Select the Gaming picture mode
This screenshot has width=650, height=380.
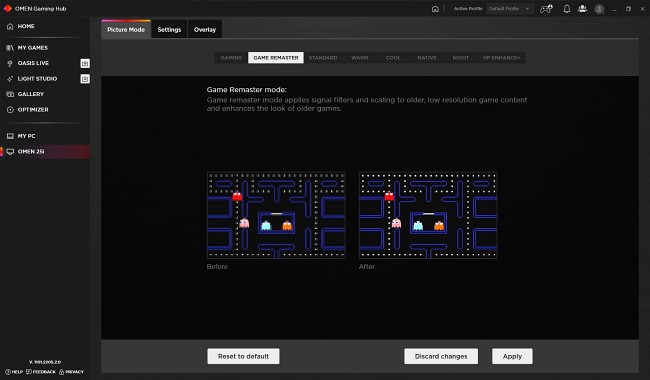pyautogui.click(x=231, y=58)
